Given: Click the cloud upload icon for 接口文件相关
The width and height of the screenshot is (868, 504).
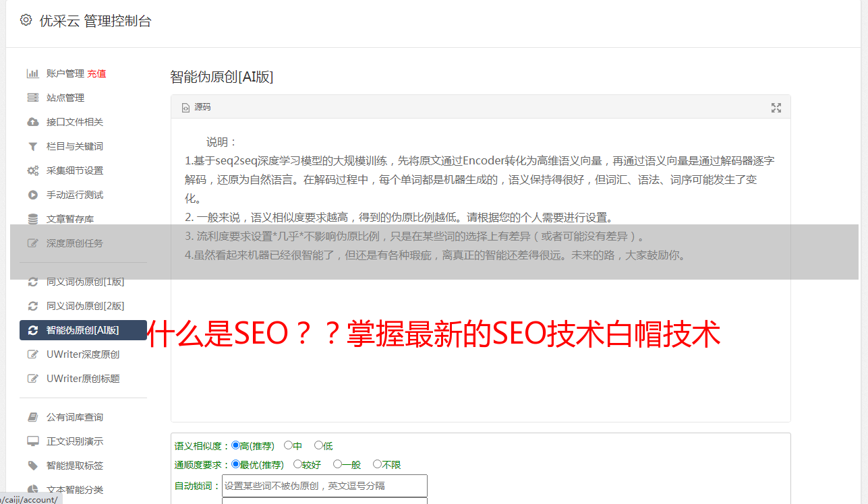Looking at the screenshot, I should [x=32, y=122].
